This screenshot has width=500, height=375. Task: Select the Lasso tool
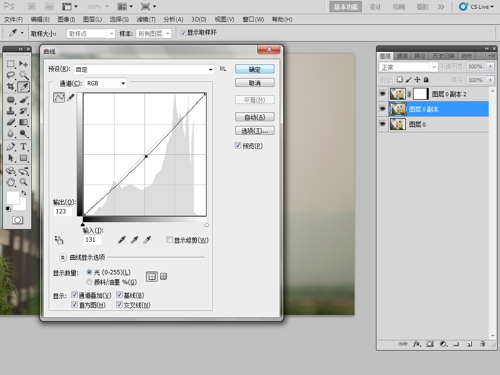11,75
